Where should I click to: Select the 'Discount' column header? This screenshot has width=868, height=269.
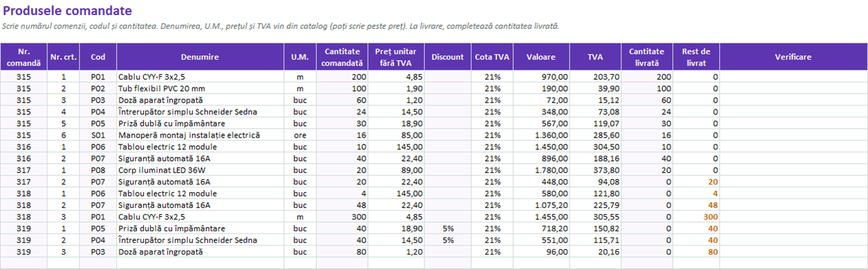448,57
